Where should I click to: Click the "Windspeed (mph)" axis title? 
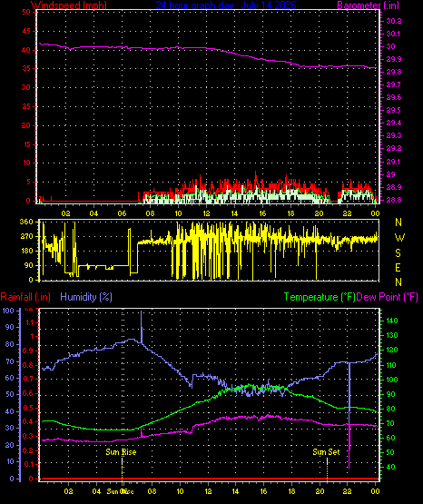point(69,5)
